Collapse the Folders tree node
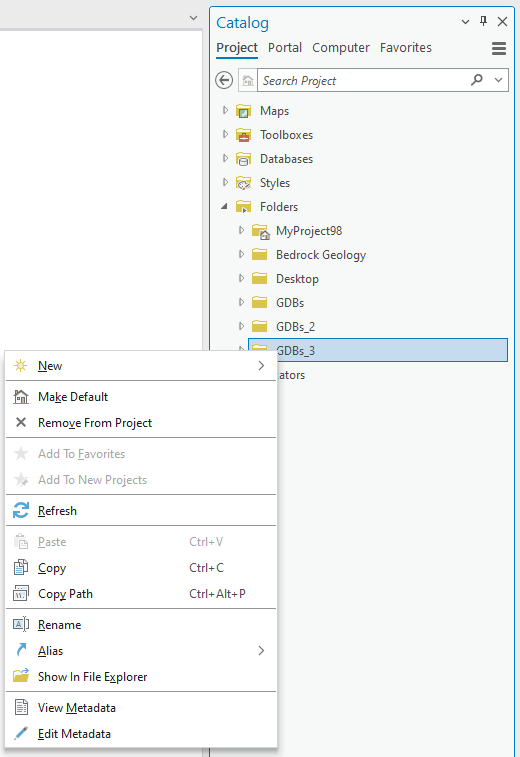This screenshot has width=520, height=757. 225,207
